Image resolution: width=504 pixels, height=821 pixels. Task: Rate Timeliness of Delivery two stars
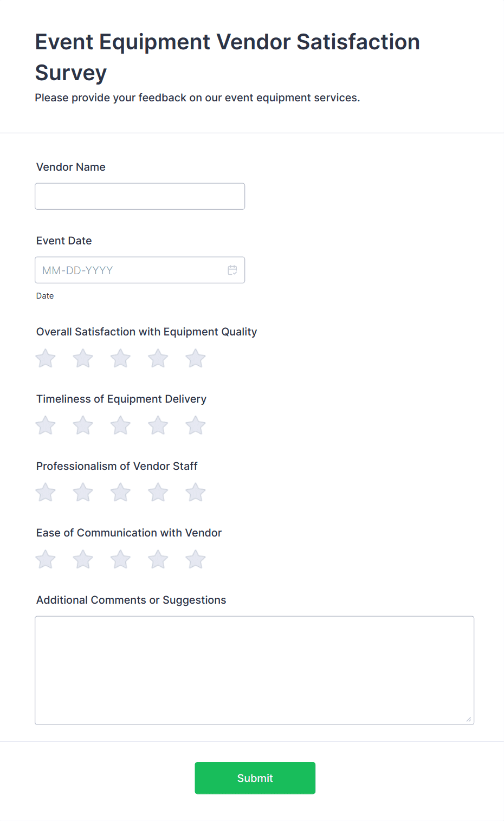(83, 425)
